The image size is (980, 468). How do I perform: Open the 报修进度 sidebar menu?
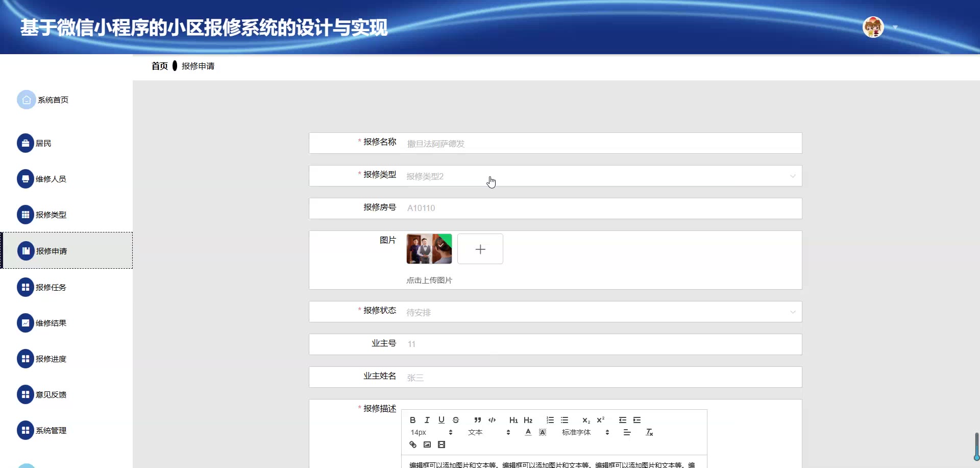tap(42, 359)
